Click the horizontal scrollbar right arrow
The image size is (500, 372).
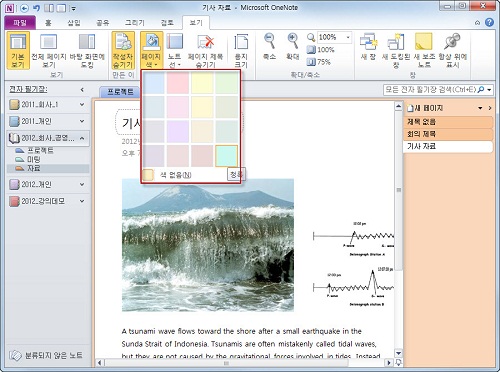click(x=388, y=362)
